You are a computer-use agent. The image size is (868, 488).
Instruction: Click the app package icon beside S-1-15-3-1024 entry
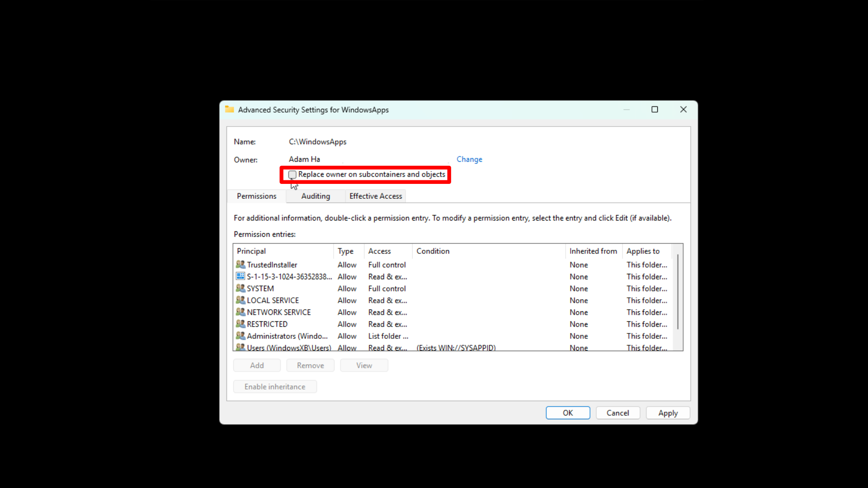pyautogui.click(x=240, y=276)
